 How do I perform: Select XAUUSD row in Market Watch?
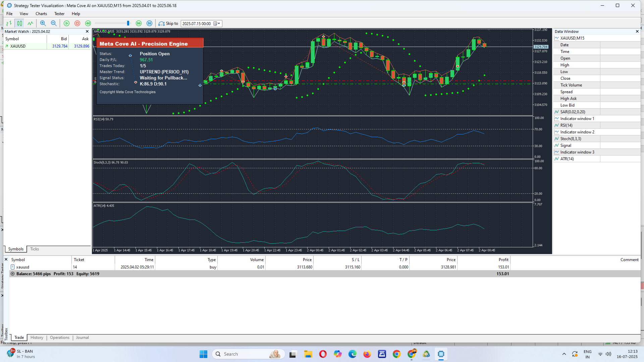tap(47, 46)
